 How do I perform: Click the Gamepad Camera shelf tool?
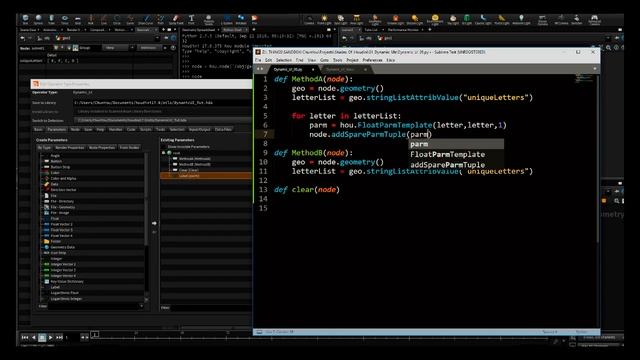594,20
